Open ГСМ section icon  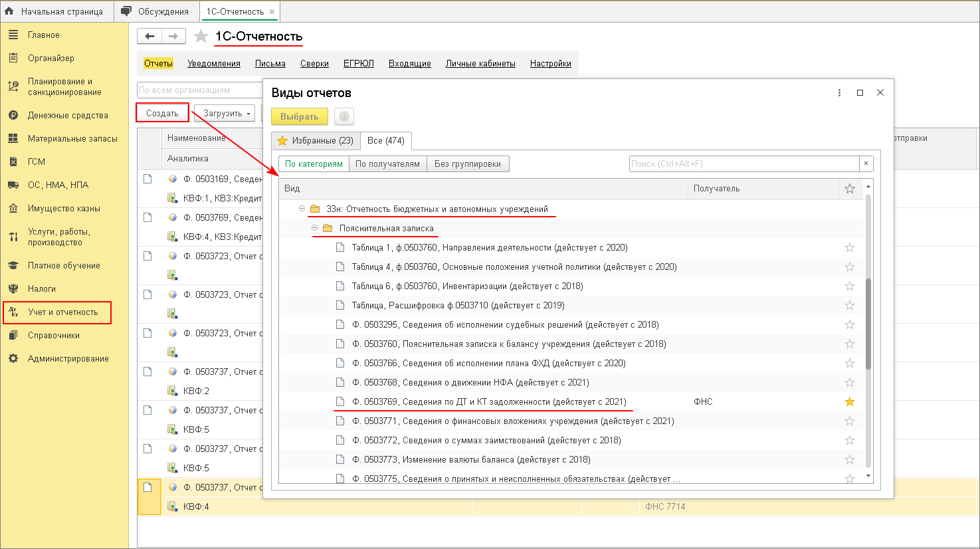tap(13, 162)
